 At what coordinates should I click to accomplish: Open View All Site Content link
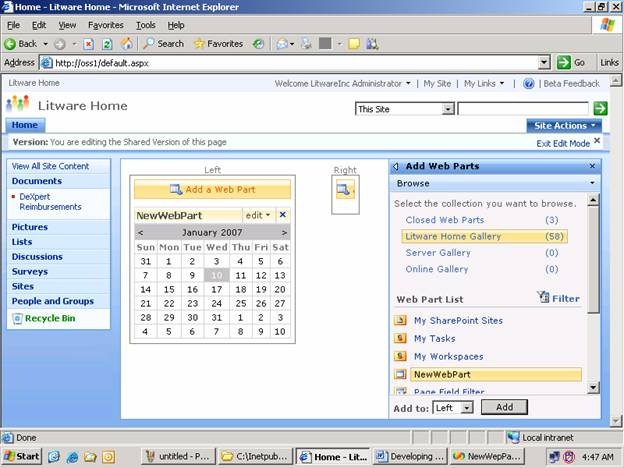tap(50, 166)
